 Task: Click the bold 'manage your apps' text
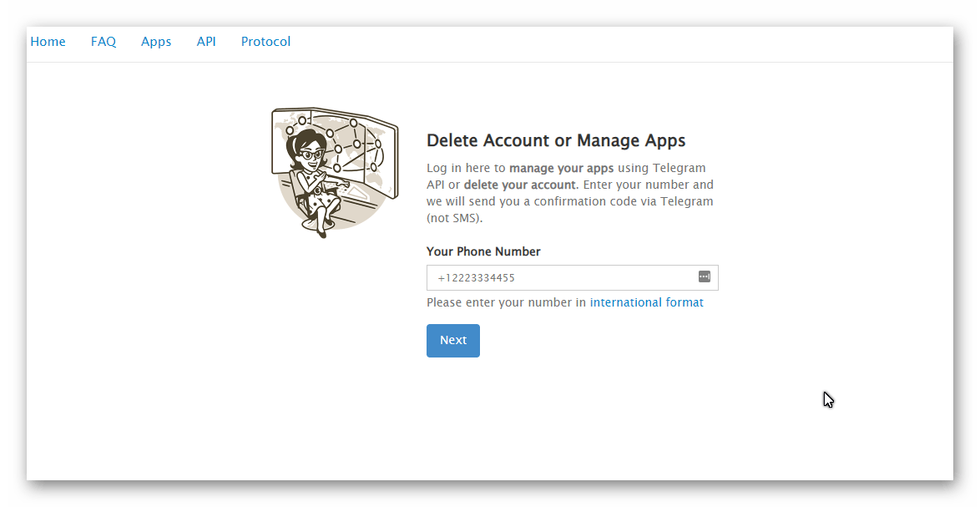(x=561, y=168)
